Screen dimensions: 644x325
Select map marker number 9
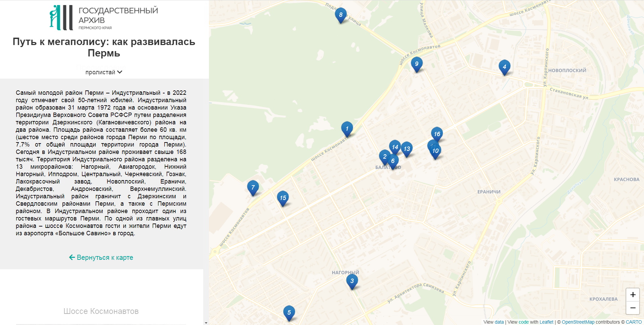pyautogui.click(x=417, y=64)
